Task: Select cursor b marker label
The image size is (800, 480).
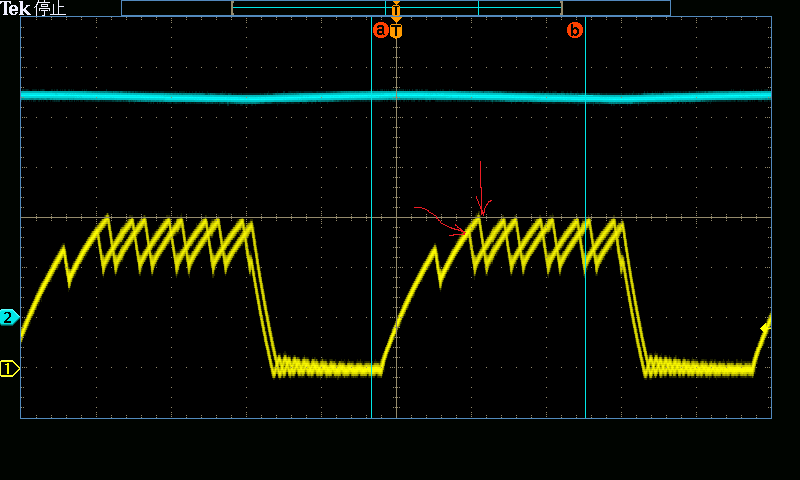Action: click(x=575, y=30)
